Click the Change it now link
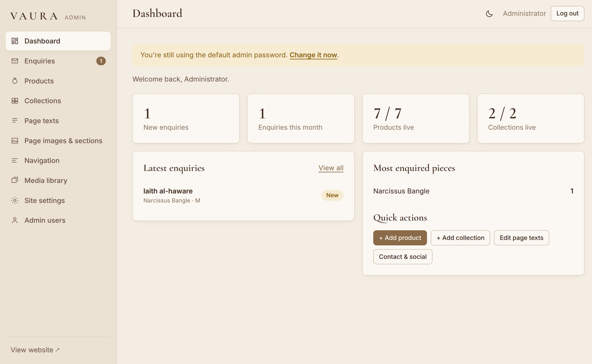 coord(313,55)
